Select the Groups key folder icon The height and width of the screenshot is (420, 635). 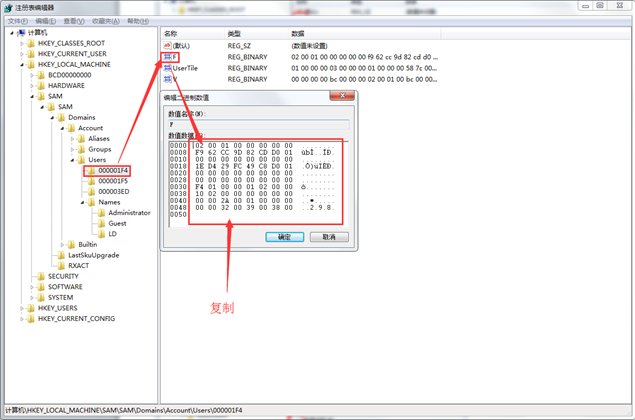point(81,149)
